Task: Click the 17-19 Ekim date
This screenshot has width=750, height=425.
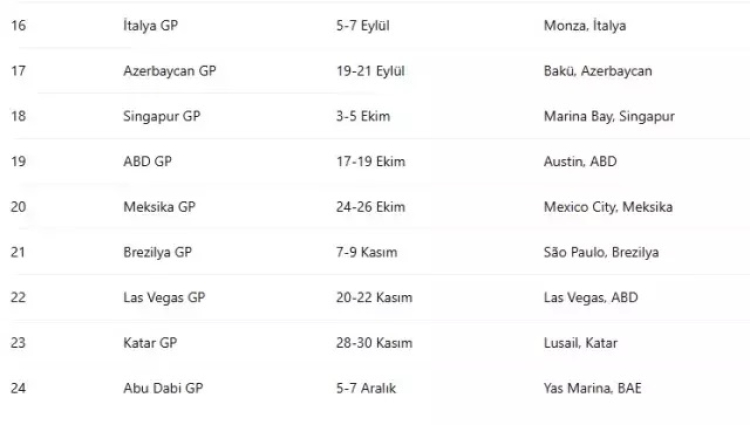Action: pos(367,161)
